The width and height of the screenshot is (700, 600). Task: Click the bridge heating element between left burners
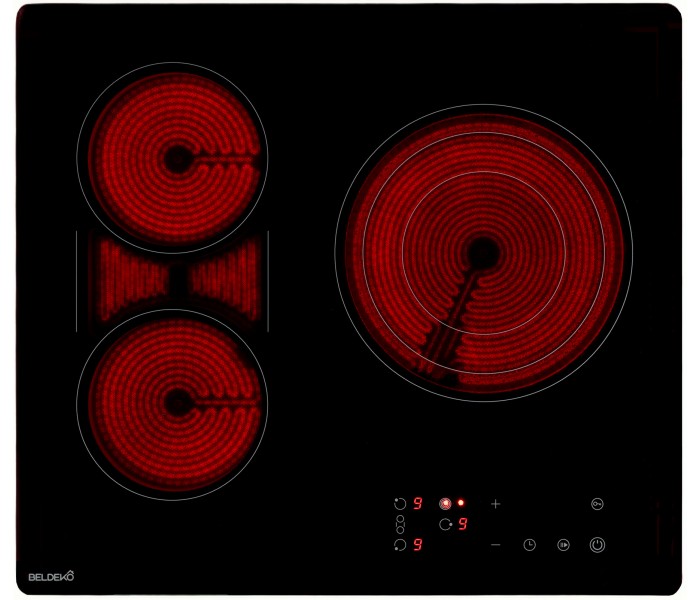click(x=172, y=280)
